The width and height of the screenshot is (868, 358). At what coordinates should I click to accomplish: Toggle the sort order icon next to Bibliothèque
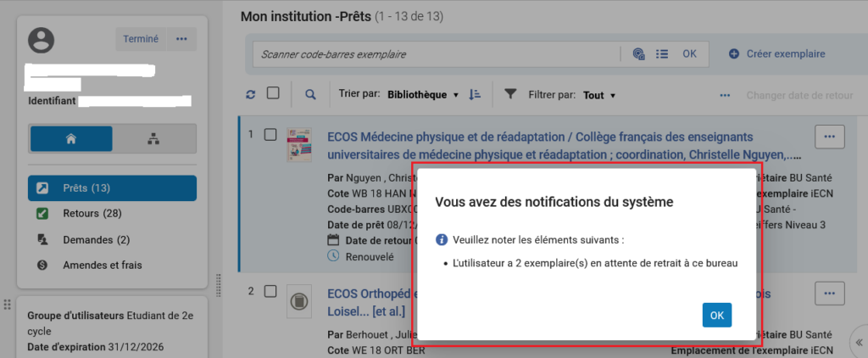click(475, 94)
